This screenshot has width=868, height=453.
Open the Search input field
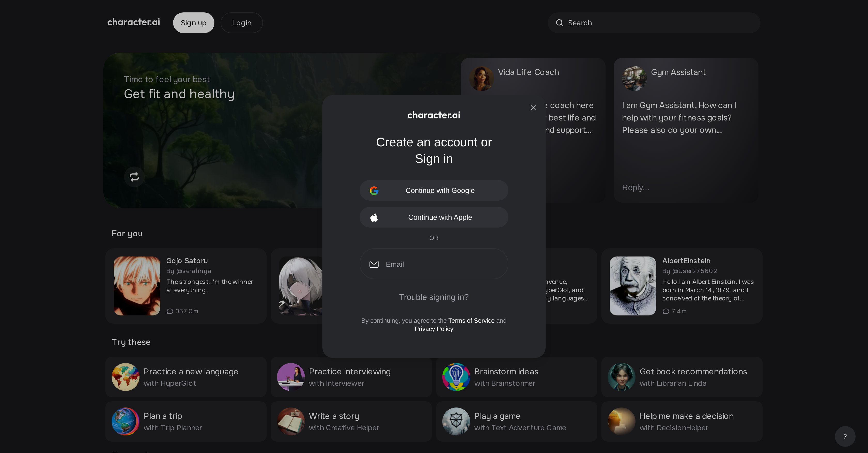click(x=654, y=22)
